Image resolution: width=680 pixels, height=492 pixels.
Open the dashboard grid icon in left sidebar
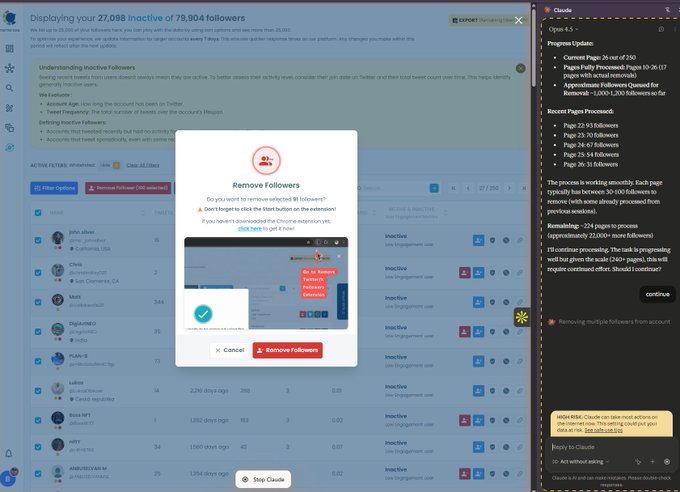(x=9, y=49)
